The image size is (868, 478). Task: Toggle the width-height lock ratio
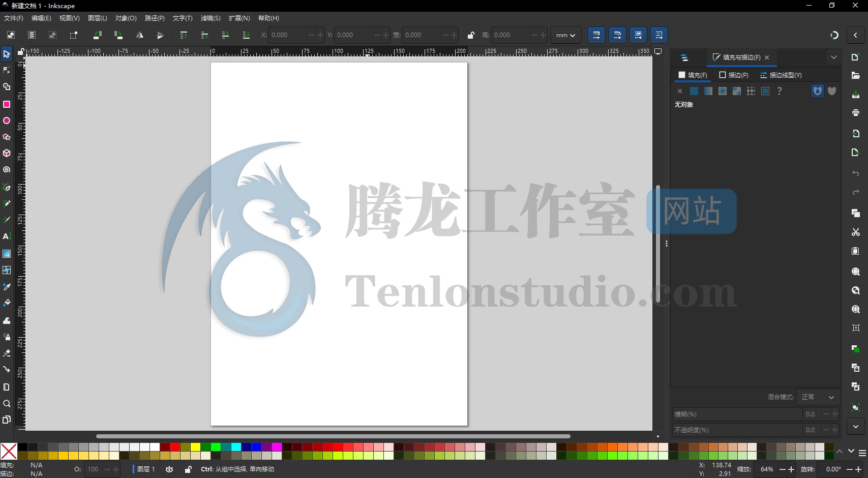[x=470, y=35]
